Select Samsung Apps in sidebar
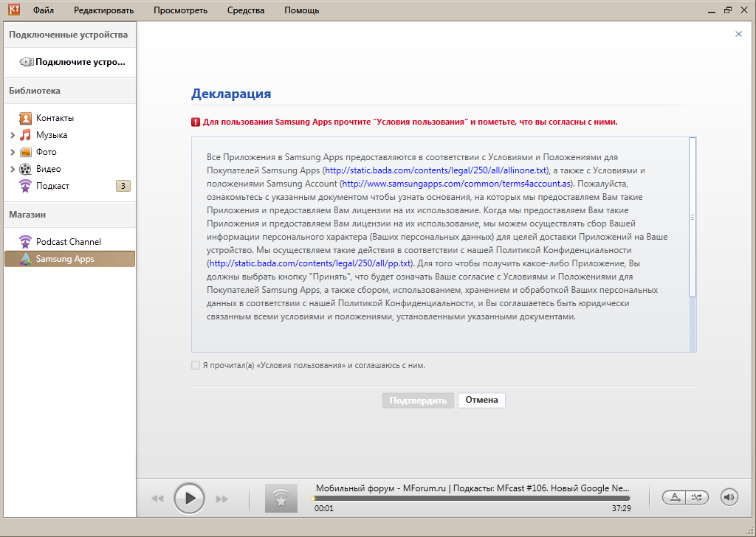 point(70,259)
